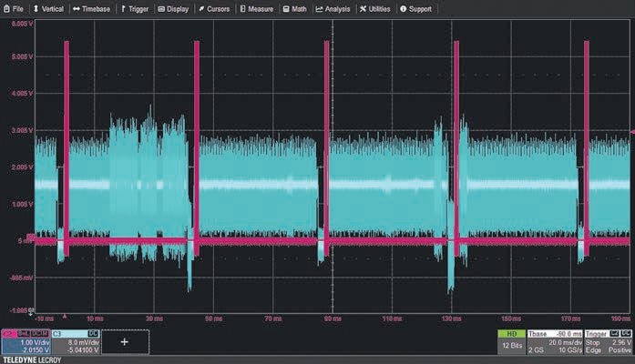Click the plus box to add a trace

125,342
